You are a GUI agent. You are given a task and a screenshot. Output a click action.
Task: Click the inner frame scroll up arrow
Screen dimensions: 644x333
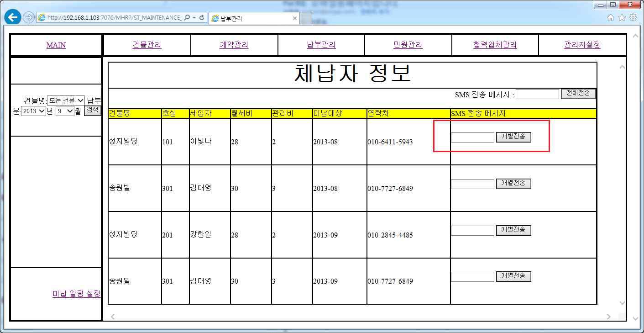622,67
